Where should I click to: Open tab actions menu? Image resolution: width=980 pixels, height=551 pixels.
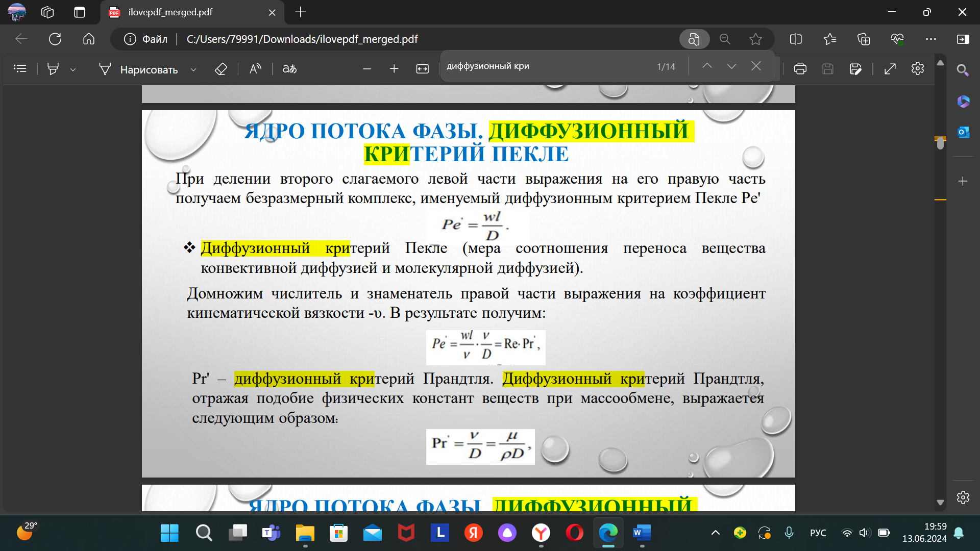tap(80, 12)
